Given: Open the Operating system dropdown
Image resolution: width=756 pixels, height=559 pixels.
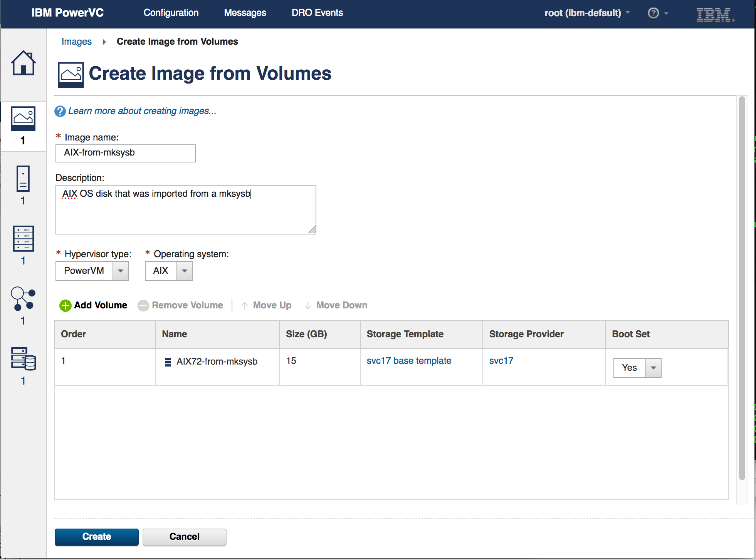Looking at the screenshot, I should 185,271.
